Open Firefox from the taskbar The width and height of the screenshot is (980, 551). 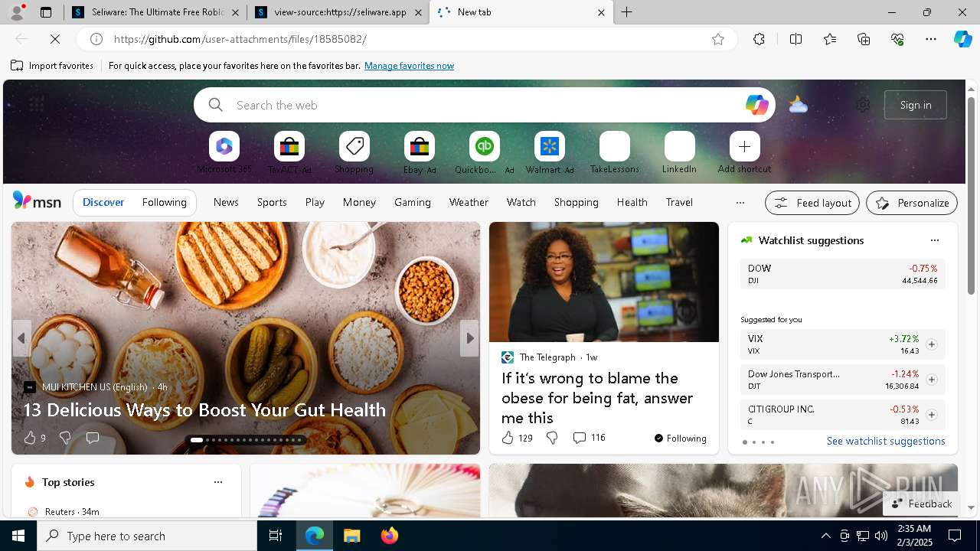coord(390,536)
